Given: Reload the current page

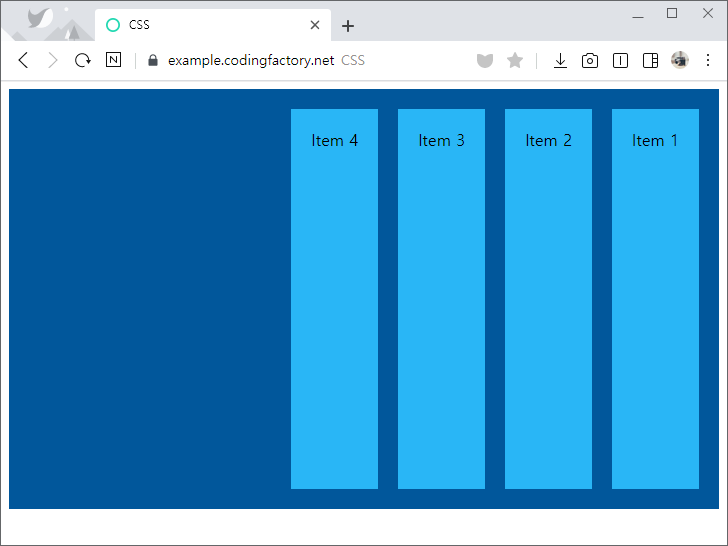Looking at the screenshot, I should [x=83, y=60].
